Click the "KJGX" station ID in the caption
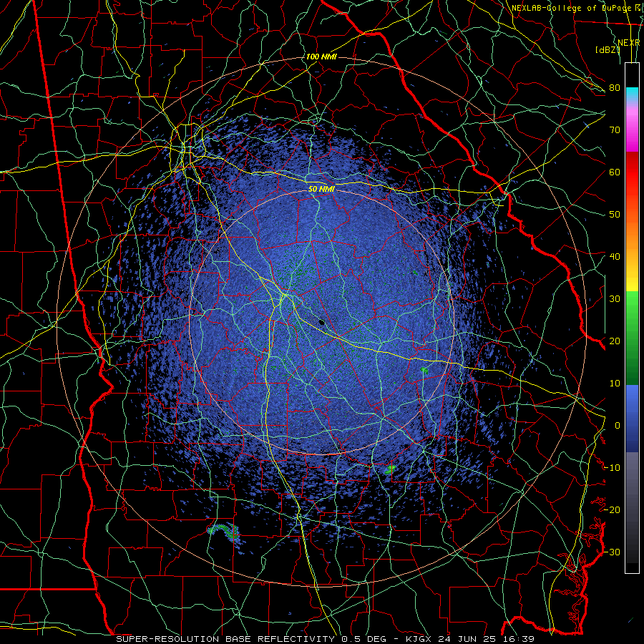This screenshot has width=644, height=644. [x=420, y=639]
